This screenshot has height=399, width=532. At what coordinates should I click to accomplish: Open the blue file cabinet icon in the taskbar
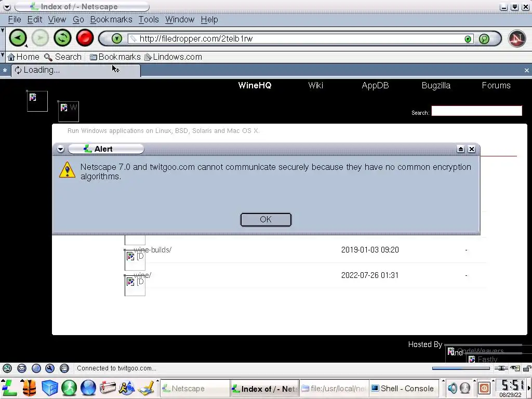(49, 388)
